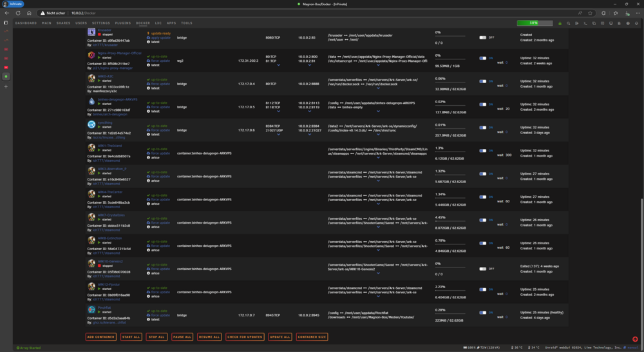Open the Settings menu tab
Viewport: 644px width, 352px height.
coord(101,23)
